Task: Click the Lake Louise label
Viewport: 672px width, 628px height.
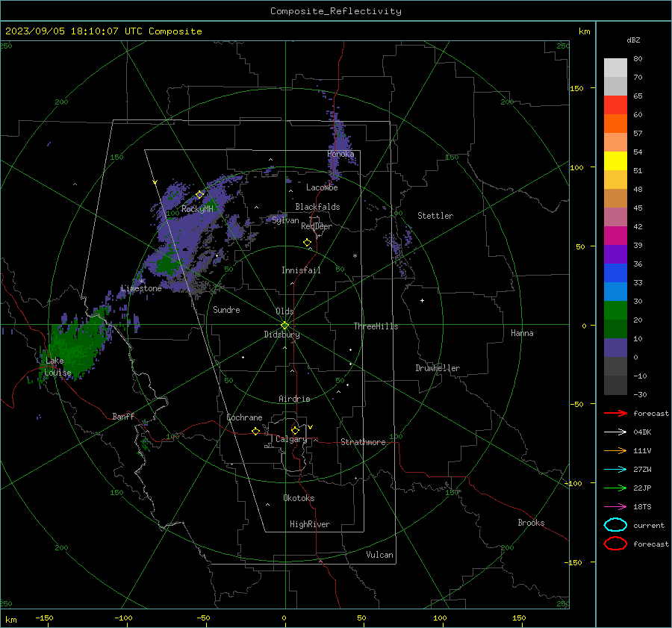Action: [x=57, y=367]
